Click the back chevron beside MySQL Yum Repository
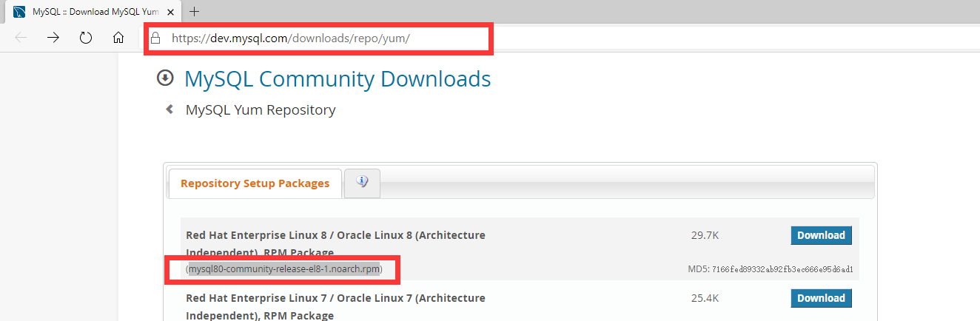980x321 pixels. click(x=170, y=109)
